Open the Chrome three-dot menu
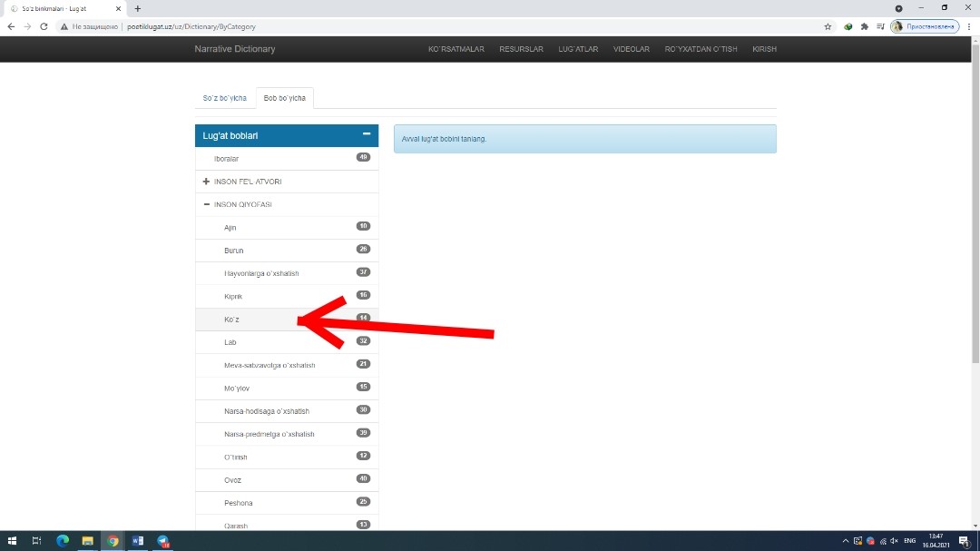Viewport: 980px width, 551px height. (x=969, y=26)
